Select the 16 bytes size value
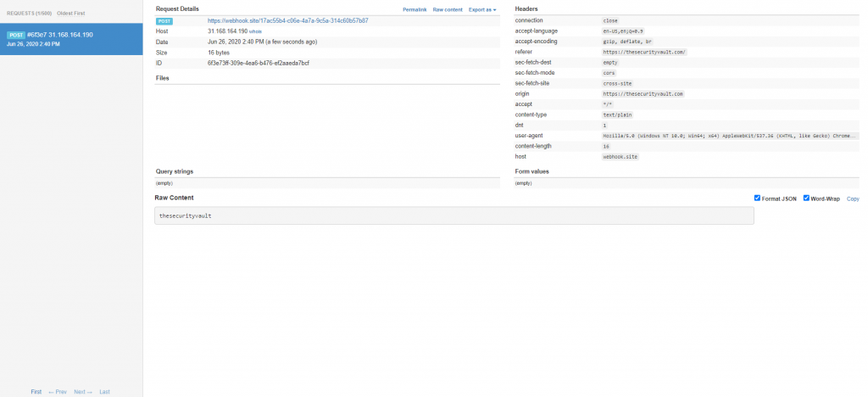 pos(218,53)
